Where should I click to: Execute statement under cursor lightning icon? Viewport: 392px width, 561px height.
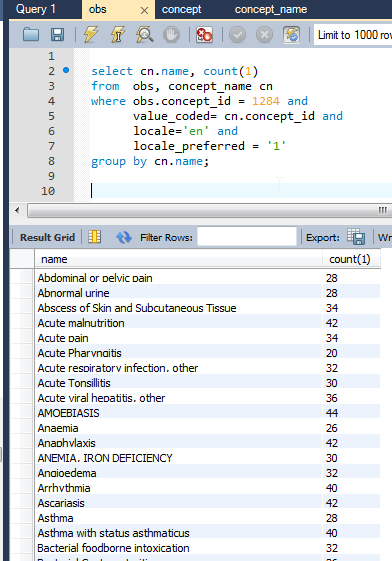click(118, 35)
